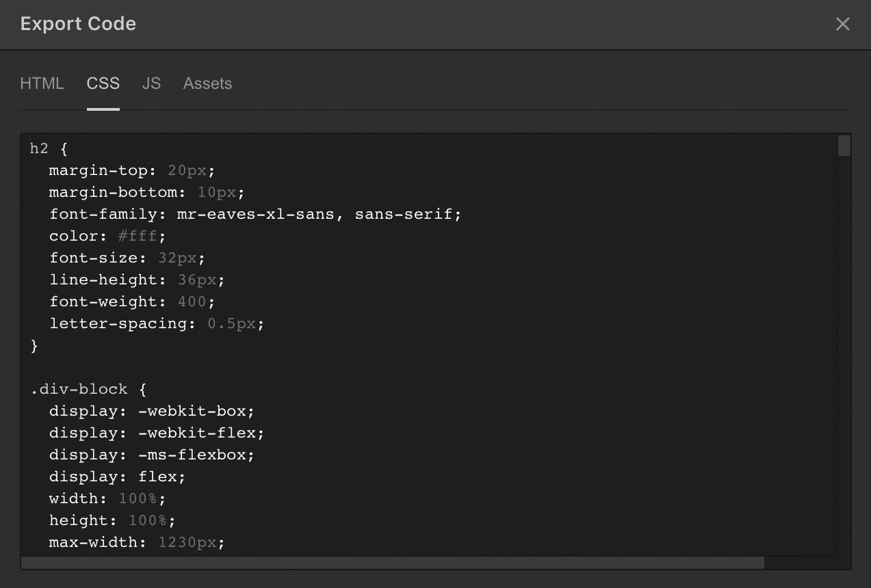Click the '.div-block {' selector line

pyautogui.click(x=88, y=389)
